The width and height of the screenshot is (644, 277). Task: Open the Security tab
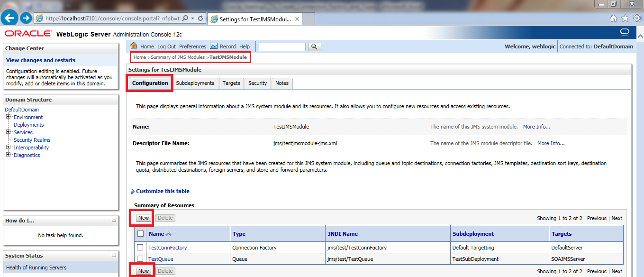pos(258,83)
